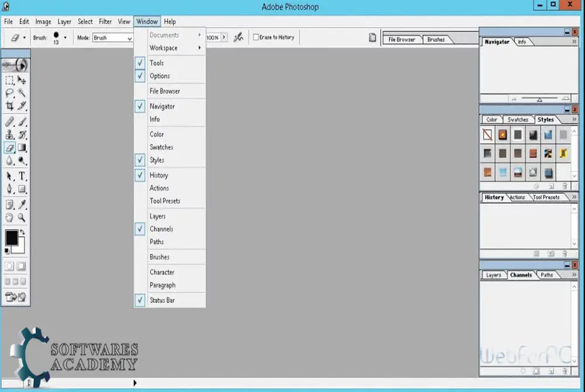Open the Filter menu

pyautogui.click(x=105, y=22)
